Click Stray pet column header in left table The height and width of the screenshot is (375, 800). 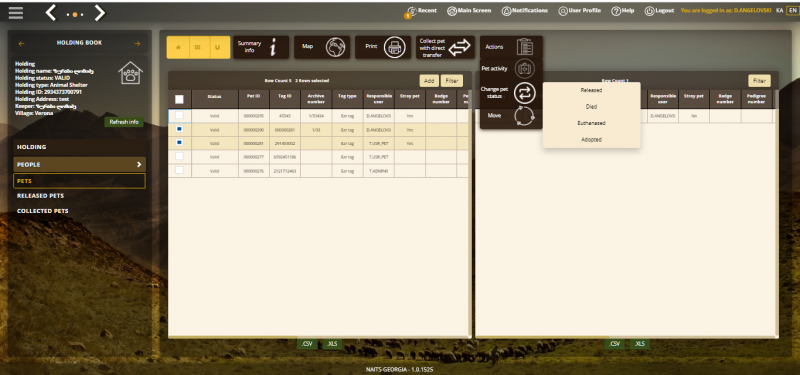[410, 98]
